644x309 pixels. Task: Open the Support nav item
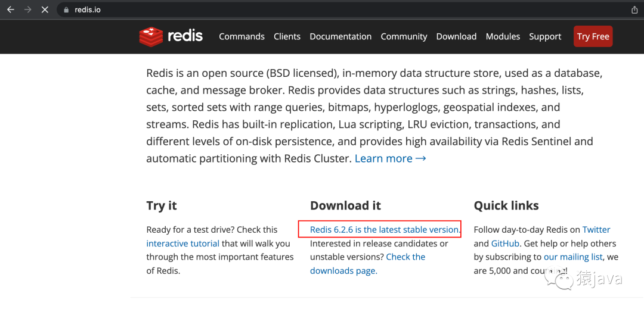pos(545,36)
